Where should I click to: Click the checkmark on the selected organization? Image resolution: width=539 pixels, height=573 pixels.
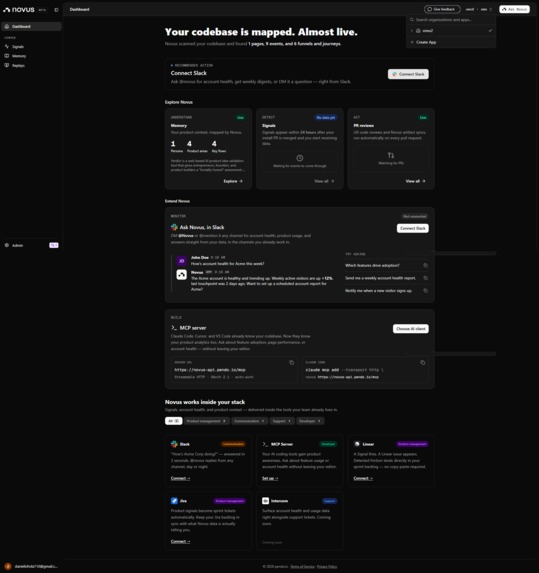coord(490,31)
